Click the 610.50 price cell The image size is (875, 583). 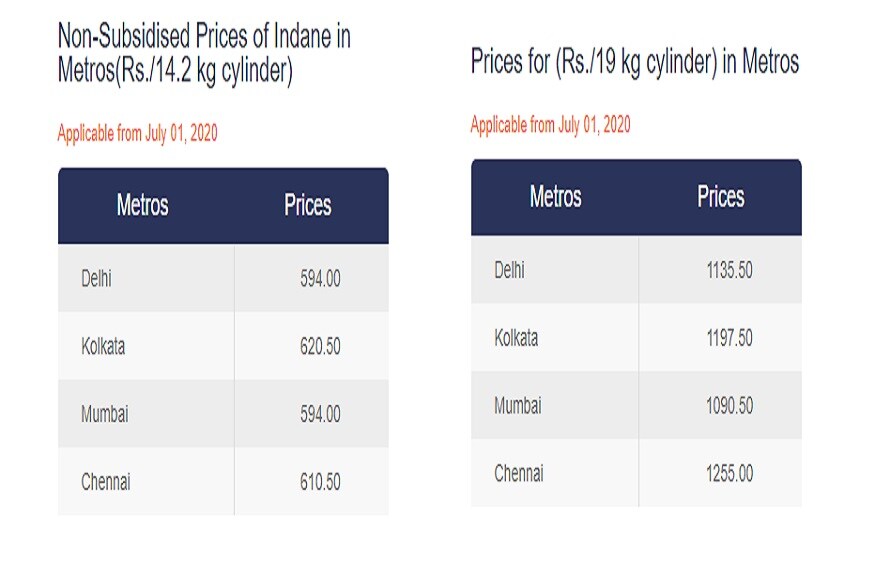(311, 481)
